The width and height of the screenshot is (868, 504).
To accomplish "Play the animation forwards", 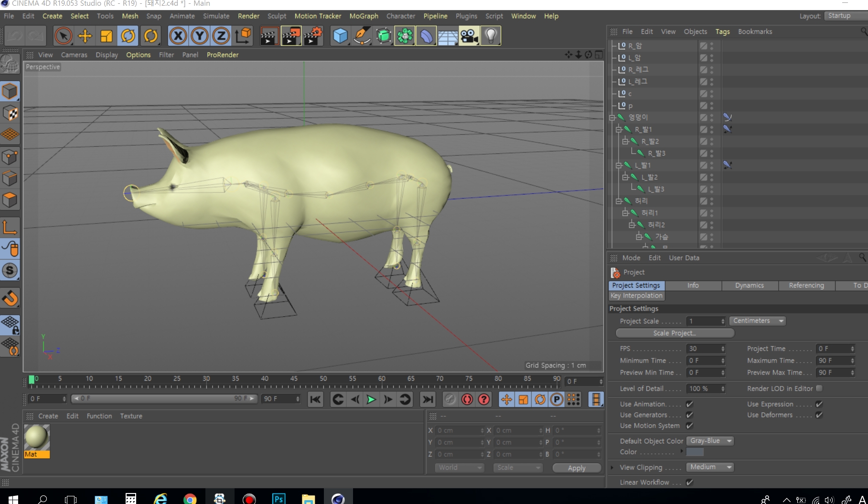I will point(371,399).
